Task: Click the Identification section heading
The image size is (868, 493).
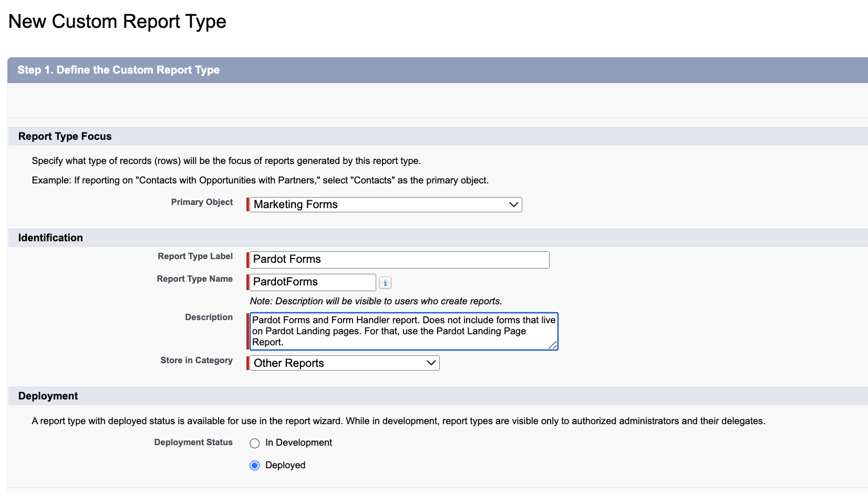Action: [x=50, y=238]
